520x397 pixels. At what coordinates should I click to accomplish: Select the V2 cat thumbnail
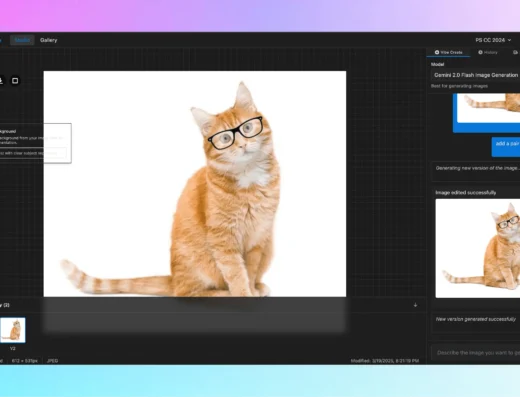point(13,330)
